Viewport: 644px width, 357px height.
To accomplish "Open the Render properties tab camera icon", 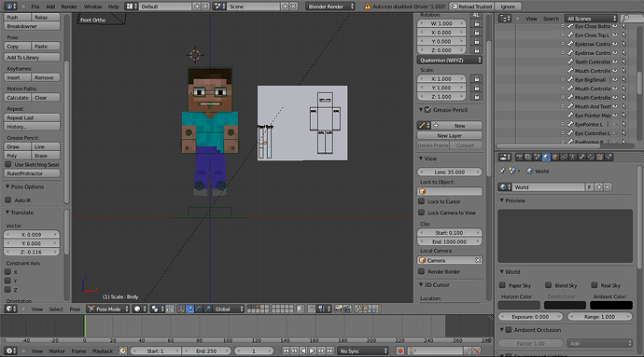I will (520, 158).
